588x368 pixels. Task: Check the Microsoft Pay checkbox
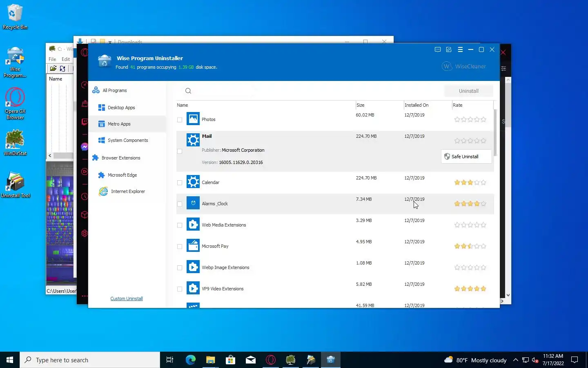[180, 247]
